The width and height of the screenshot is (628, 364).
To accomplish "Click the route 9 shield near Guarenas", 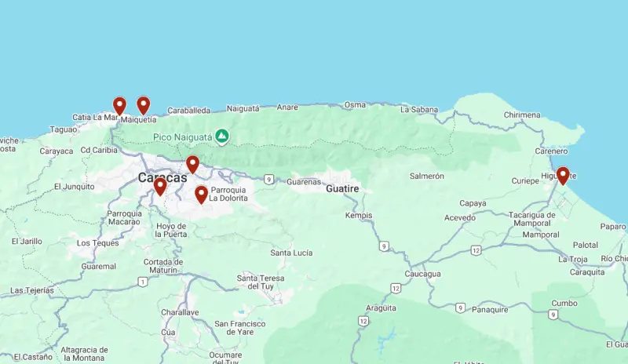I will pyautogui.click(x=269, y=180).
